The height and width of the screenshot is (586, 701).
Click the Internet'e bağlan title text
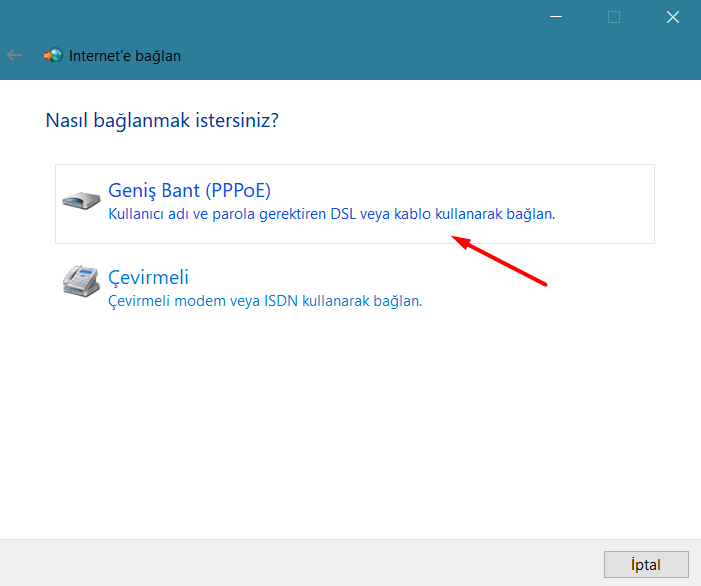[125, 56]
